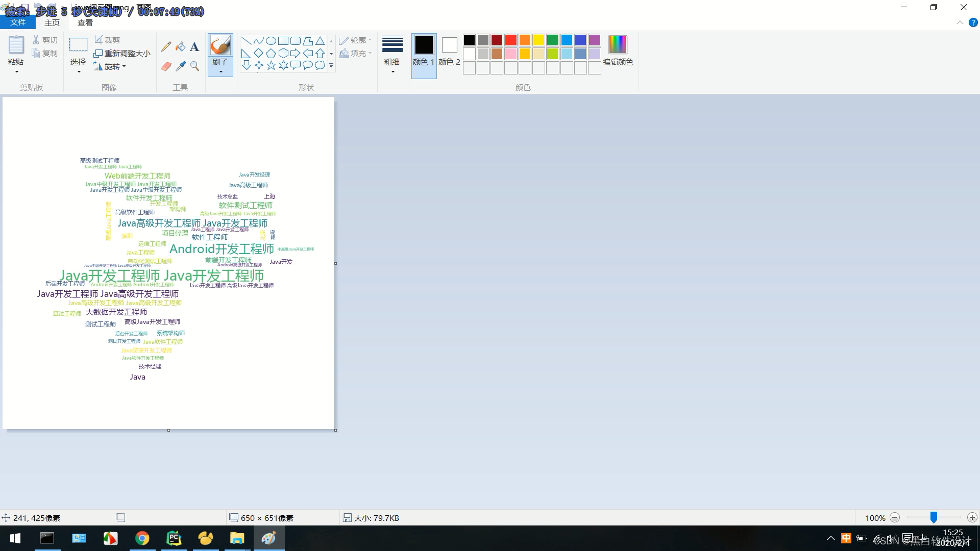Select the Pencil tool
Viewport: 980px width, 551px height.
pyautogui.click(x=166, y=47)
